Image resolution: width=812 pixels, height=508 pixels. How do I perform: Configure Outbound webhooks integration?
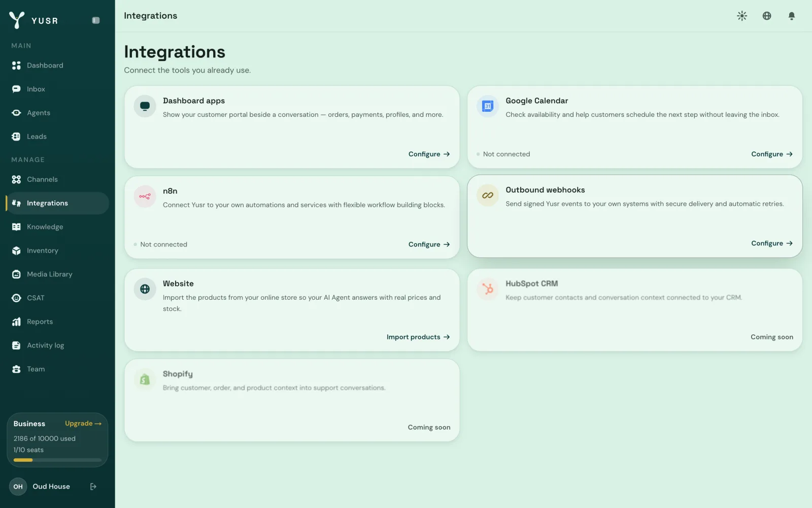[772, 243]
